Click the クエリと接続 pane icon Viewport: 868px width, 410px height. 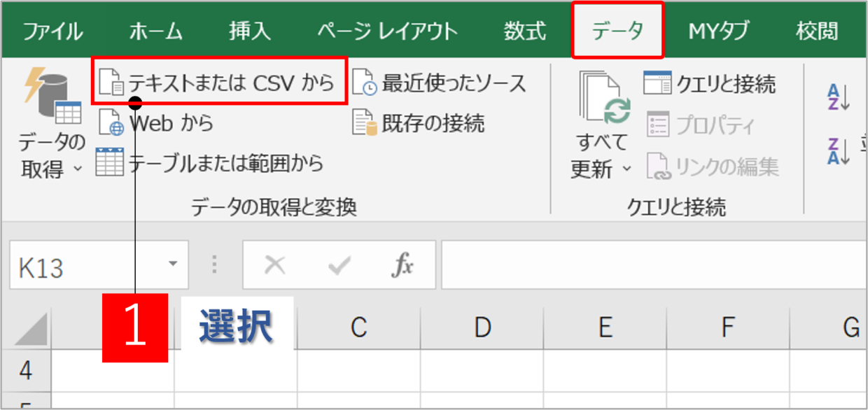[657, 83]
